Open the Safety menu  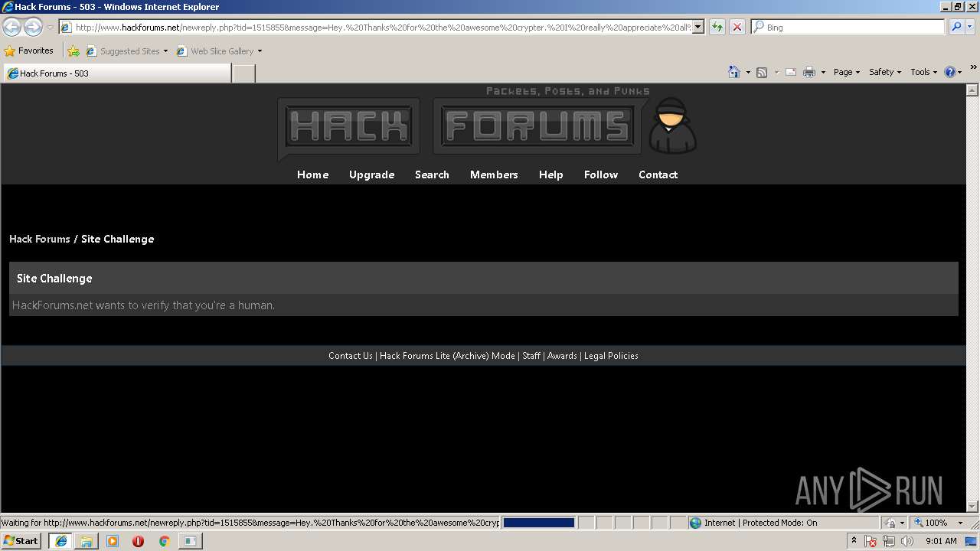click(884, 72)
